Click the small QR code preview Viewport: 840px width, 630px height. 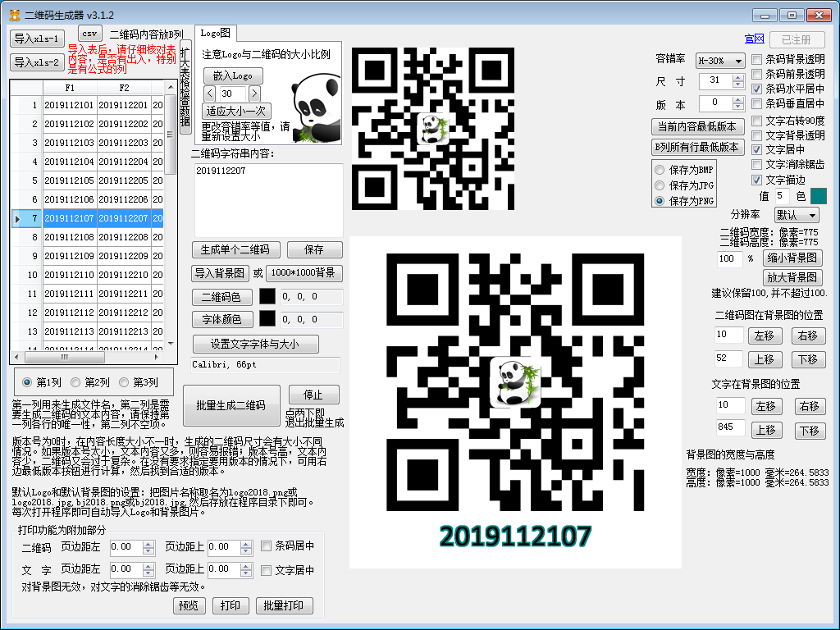pyautogui.click(x=433, y=129)
